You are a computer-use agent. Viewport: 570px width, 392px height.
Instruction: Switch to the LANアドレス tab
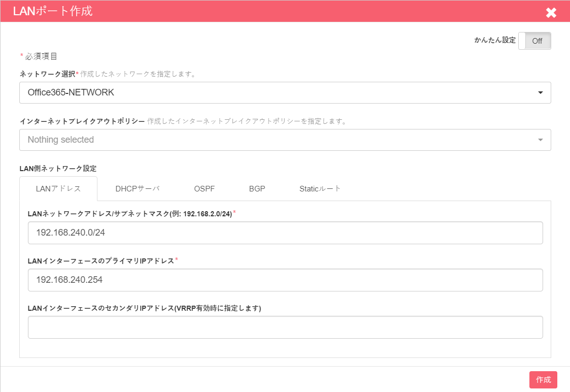(x=58, y=188)
